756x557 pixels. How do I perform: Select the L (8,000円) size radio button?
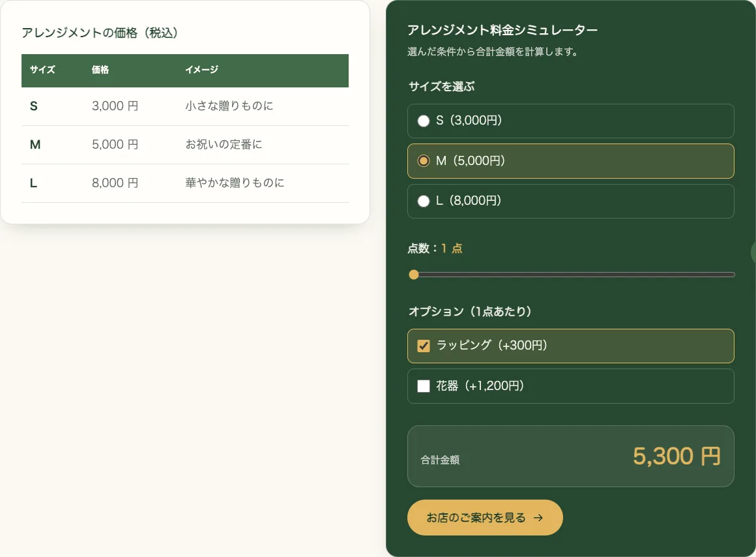click(424, 201)
